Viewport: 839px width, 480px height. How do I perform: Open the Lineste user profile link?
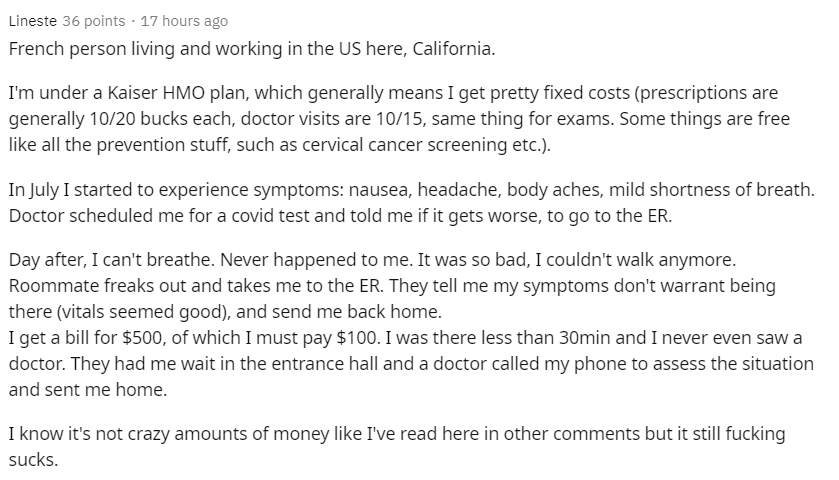32,20
